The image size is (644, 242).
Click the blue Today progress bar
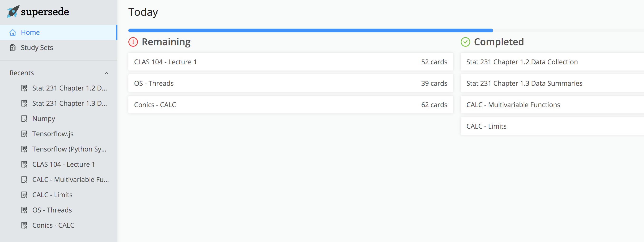click(310, 30)
